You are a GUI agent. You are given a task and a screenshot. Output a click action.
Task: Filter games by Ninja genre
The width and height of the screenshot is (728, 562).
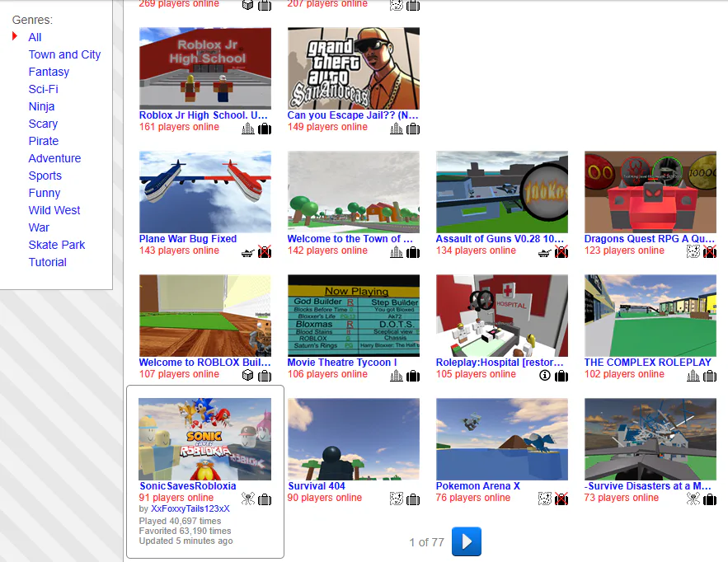(41, 107)
